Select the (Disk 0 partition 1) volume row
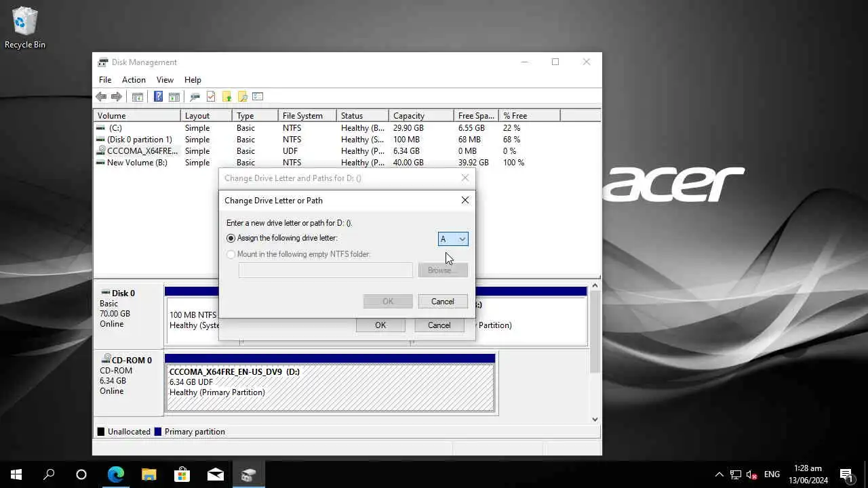 click(x=347, y=140)
